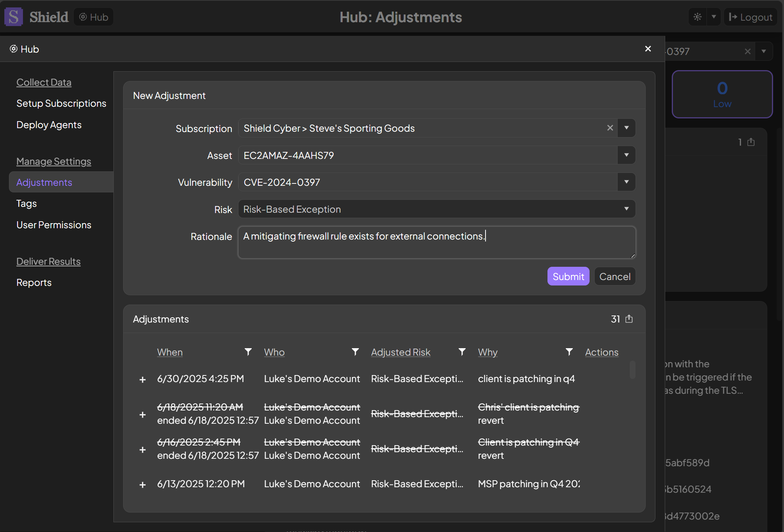Click the Hub badge in top bar
This screenshot has height=532, width=784.
click(94, 17)
